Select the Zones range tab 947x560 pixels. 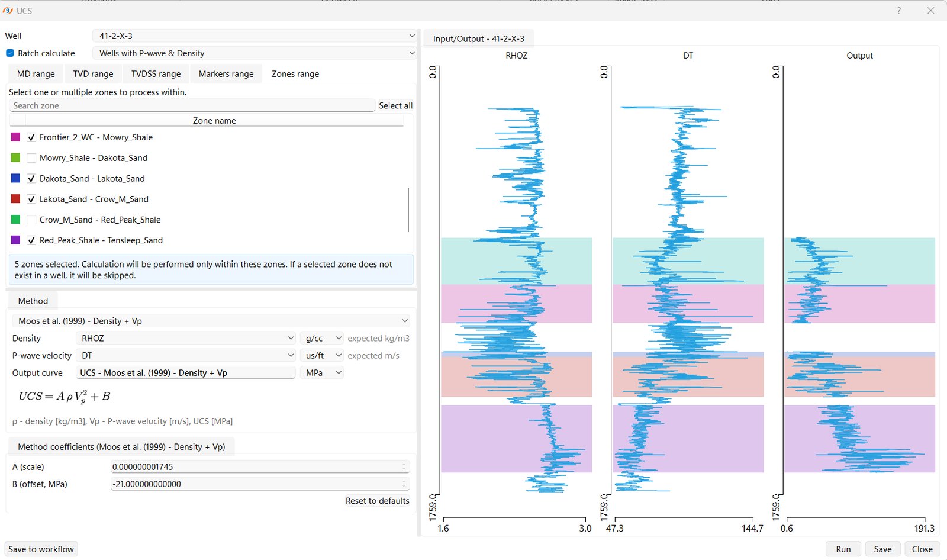(295, 74)
